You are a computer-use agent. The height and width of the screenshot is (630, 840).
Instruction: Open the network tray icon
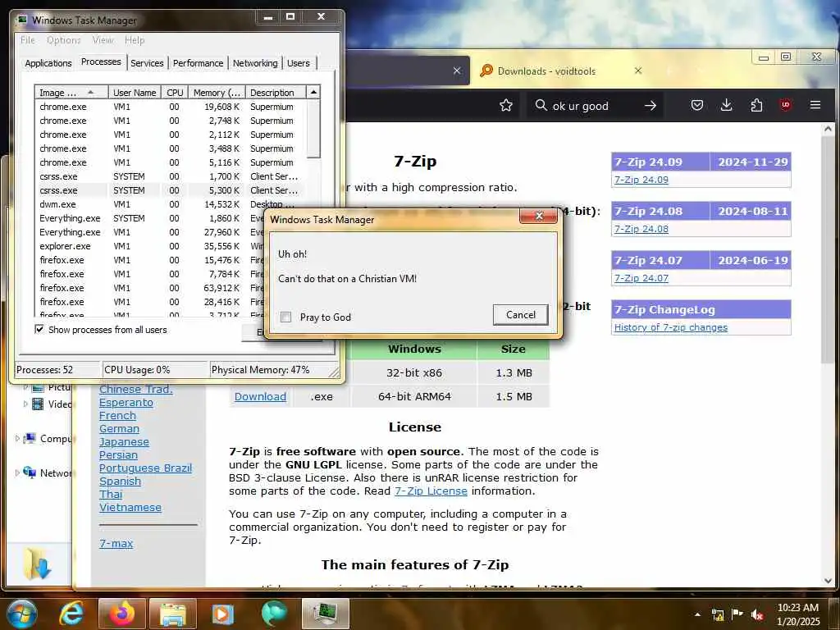(x=718, y=614)
